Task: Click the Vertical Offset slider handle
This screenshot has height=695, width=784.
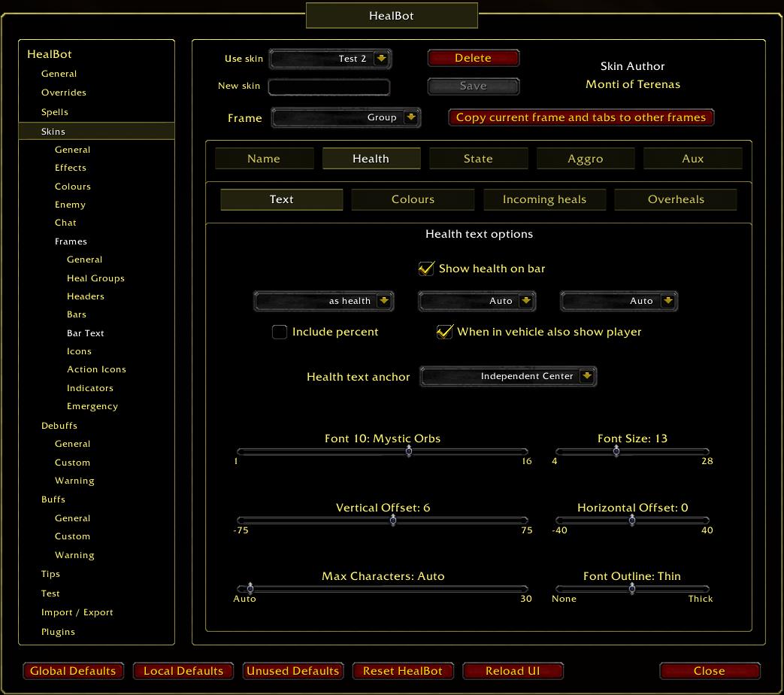Action: pyautogui.click(x=392, y=520)
